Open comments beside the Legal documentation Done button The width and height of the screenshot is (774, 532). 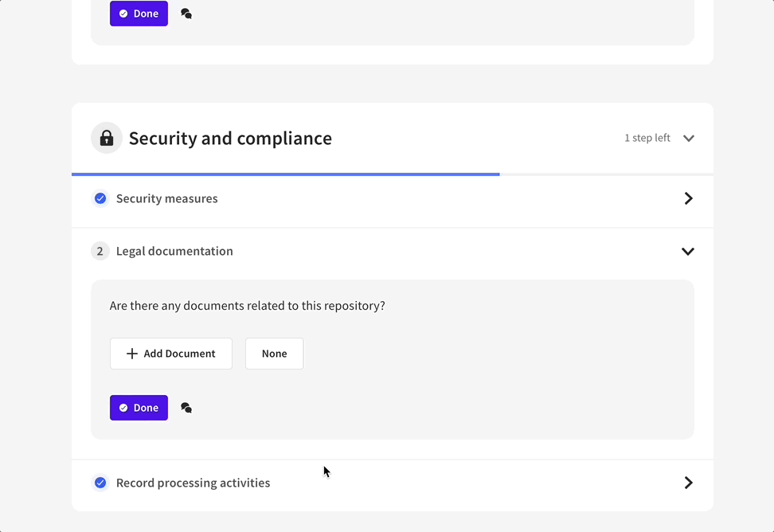(x=186, y=408)
